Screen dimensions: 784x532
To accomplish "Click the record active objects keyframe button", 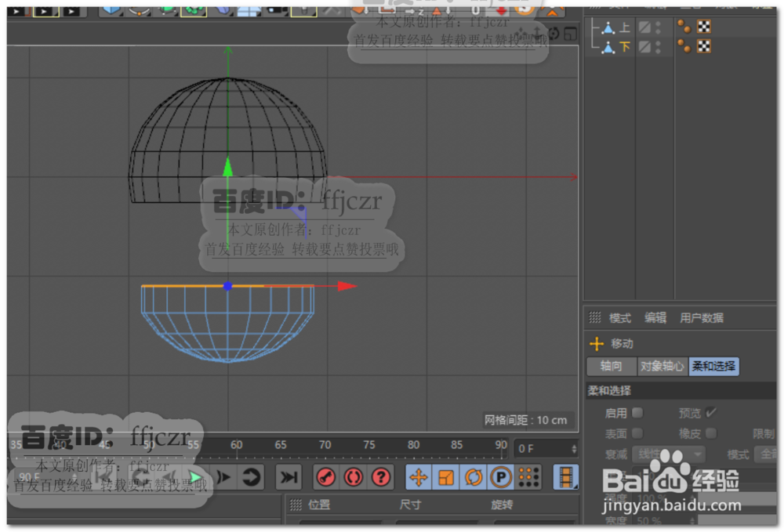I will pos(326,477).
